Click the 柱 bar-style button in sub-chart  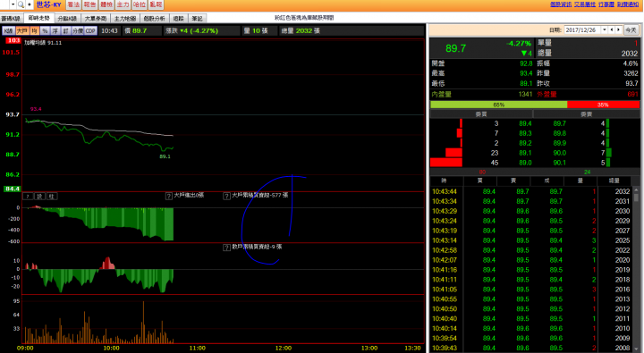51,197
